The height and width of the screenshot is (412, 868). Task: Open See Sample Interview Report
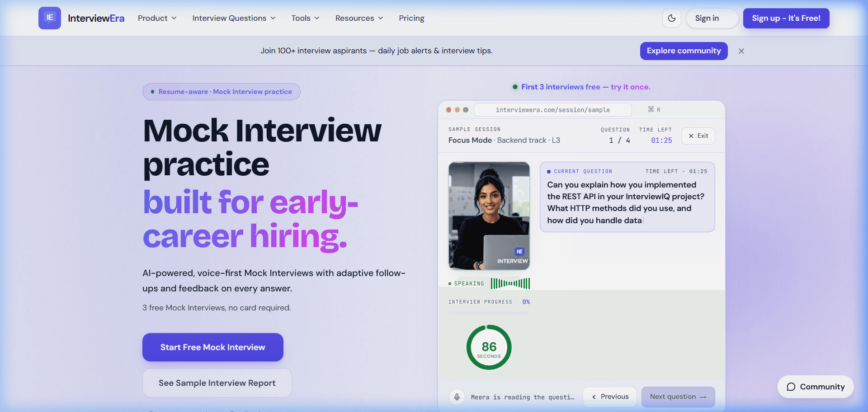pyautogui.click(x=217, y=383)
